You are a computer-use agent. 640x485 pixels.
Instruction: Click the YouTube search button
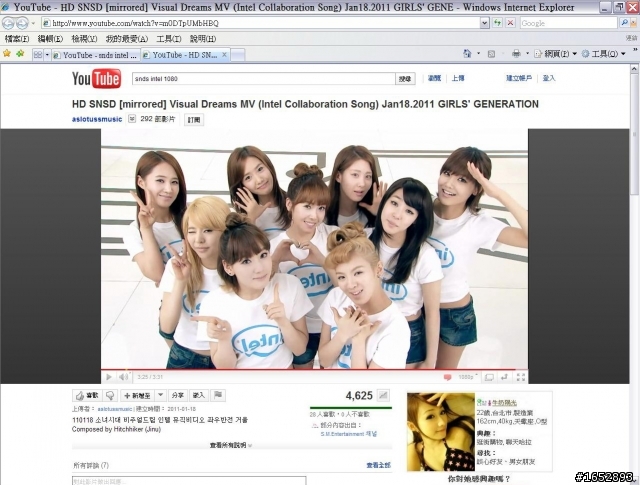[405, 79]
